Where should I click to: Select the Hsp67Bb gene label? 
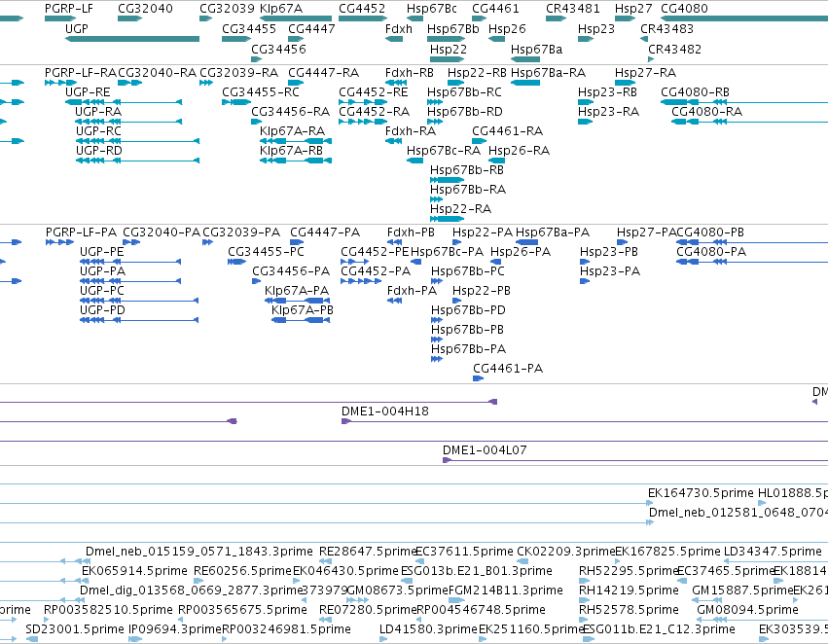click(453, 28)
